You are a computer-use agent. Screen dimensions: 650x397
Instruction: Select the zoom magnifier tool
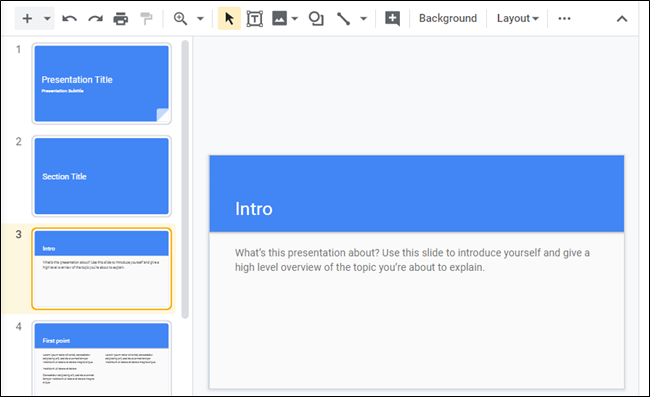point(180,19)
